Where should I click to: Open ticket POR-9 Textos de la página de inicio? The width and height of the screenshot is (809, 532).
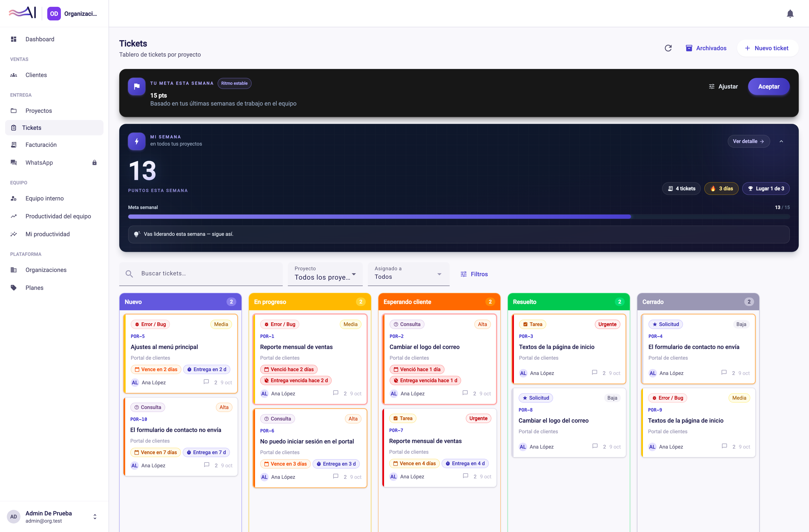(698, 423)
